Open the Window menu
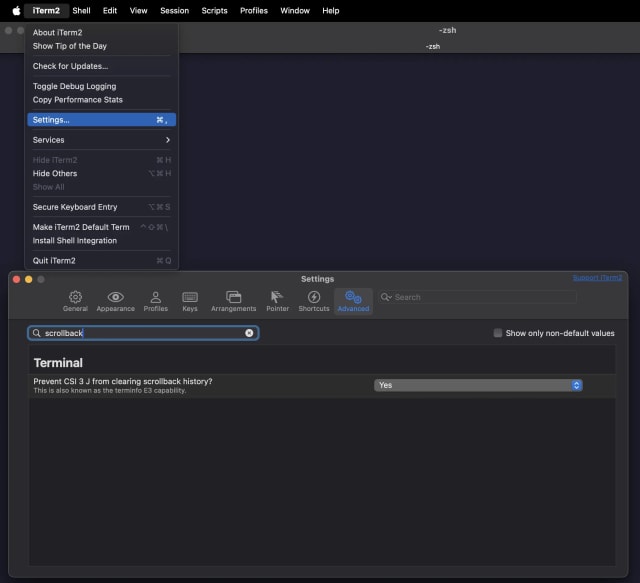 click(295, 11)
